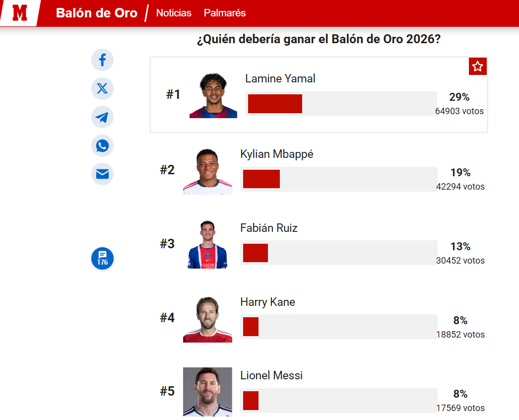Open the Palmarés menu item
Image resolution: width=519 pixels, height=420 pixels.
[x=225, y=13]
